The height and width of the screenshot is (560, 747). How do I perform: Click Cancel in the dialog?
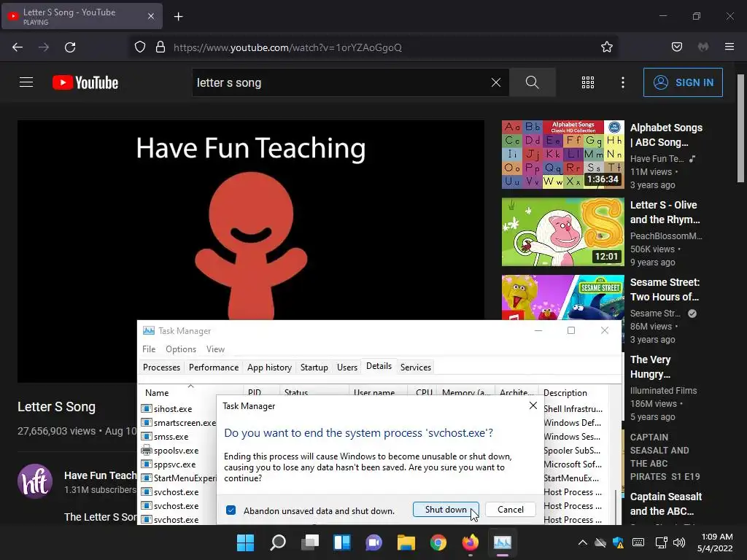510,510
